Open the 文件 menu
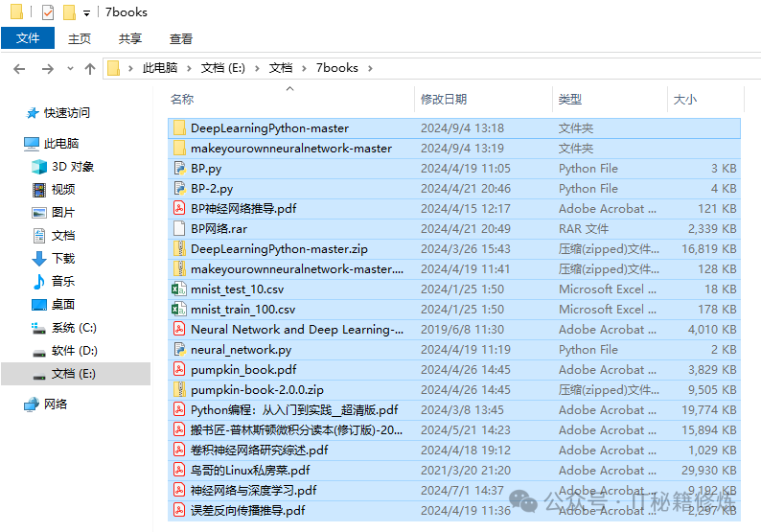Viewport: 761px width, 532px height. 28,38
